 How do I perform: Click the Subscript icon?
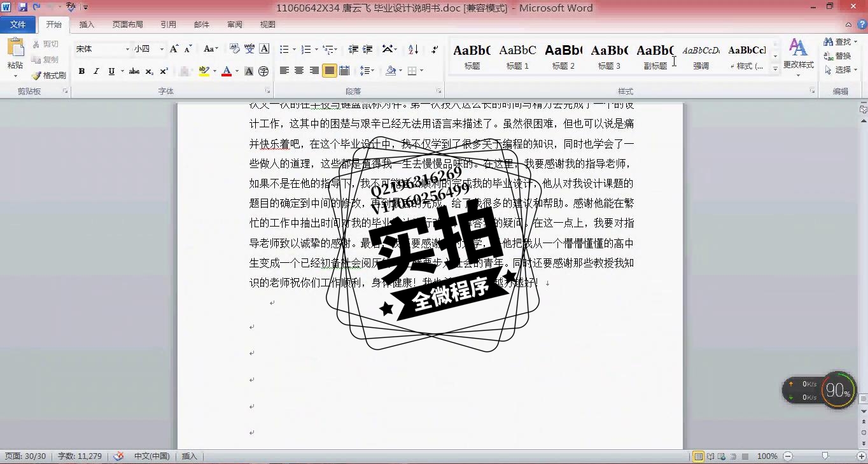pos(149,71)
